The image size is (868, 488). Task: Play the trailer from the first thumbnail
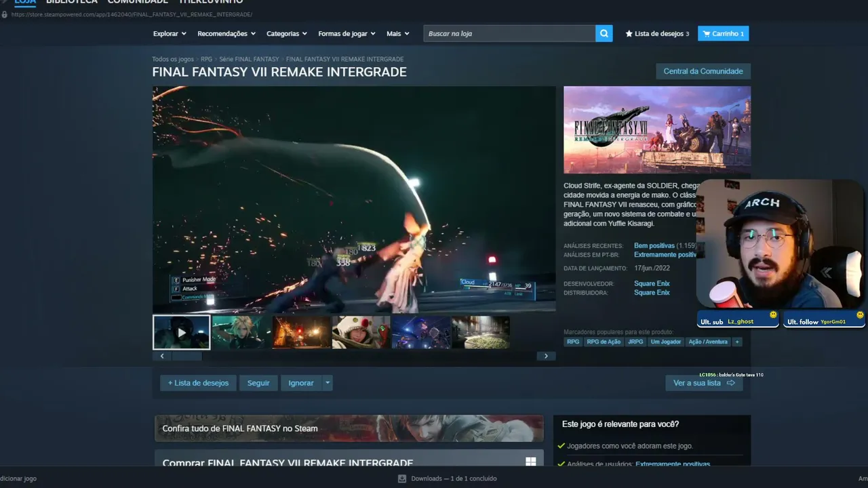click(x=181, y=332)
